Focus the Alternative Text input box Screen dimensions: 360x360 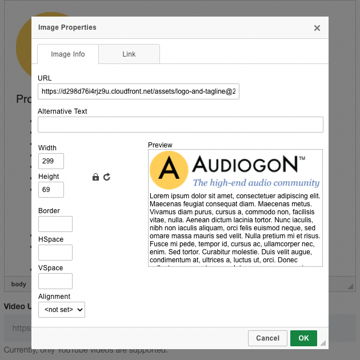(x=181, y=124)
